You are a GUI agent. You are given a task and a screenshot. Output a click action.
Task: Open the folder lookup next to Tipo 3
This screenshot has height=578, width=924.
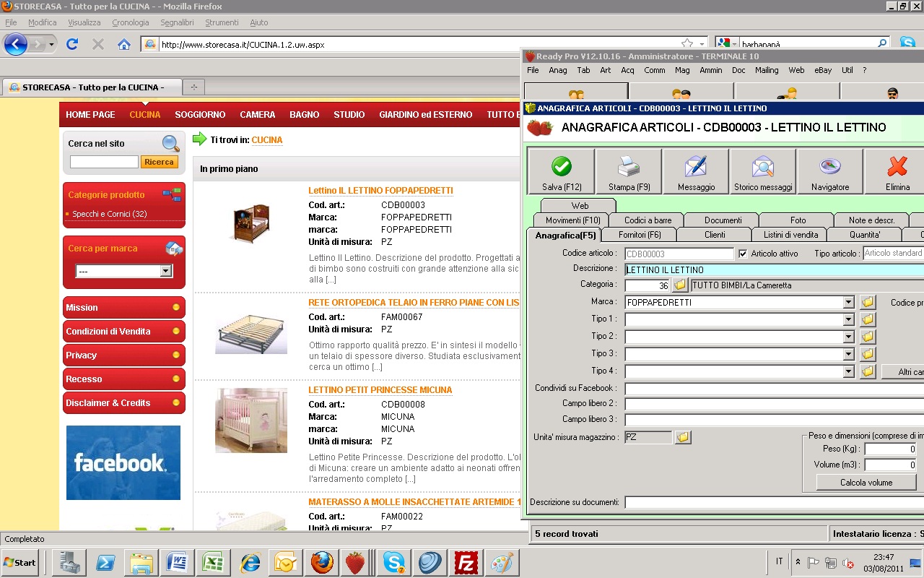pyautogui.click(x=867, y=354)
